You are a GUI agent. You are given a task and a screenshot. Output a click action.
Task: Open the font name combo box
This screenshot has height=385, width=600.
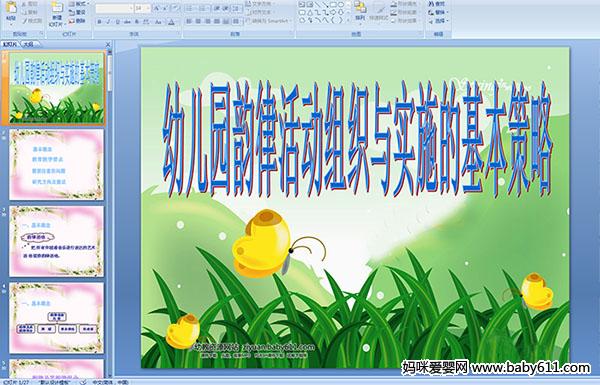(114, 8)
